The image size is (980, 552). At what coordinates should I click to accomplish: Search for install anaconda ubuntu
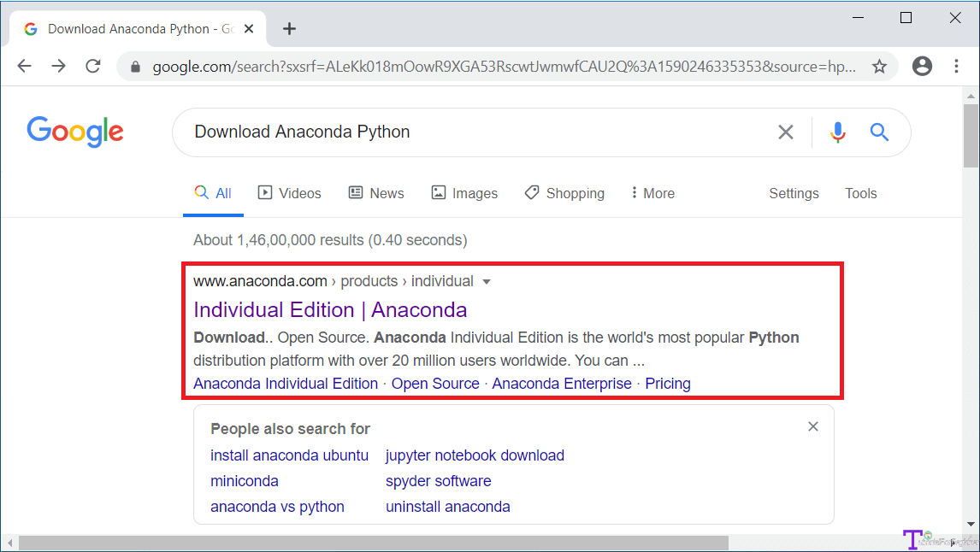(289, 455)
